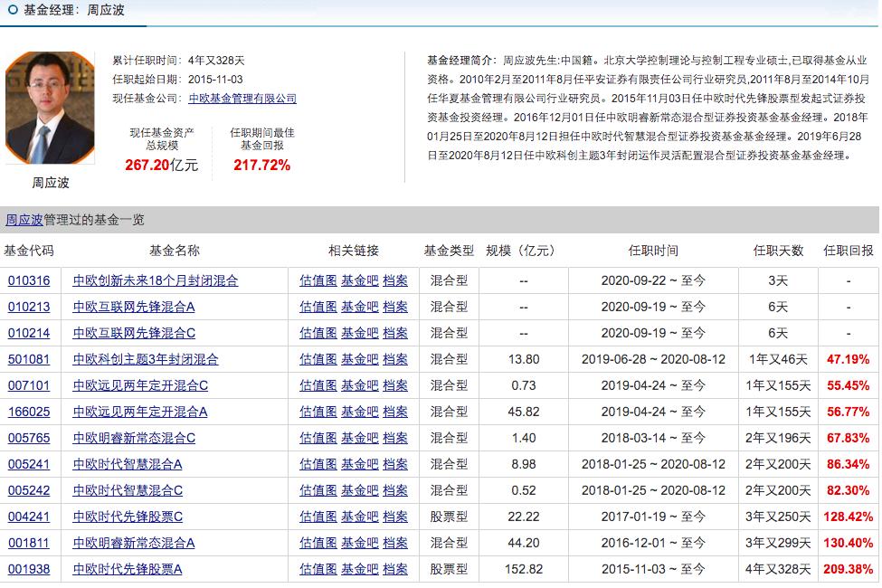
Task: Open fund 中欧科创主题3年封闭混合
Action: pos(146,359)
